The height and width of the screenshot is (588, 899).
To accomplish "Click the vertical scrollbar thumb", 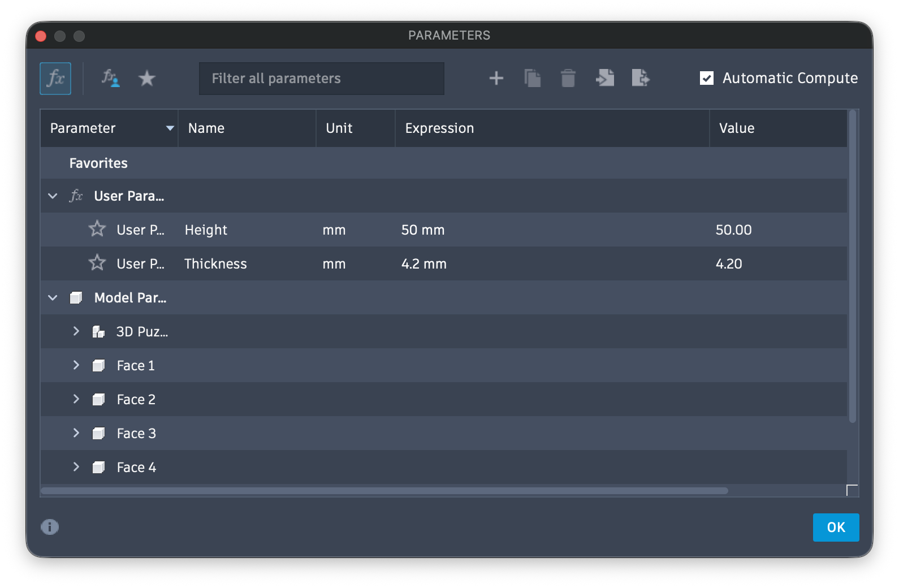I will click(853, 266).
